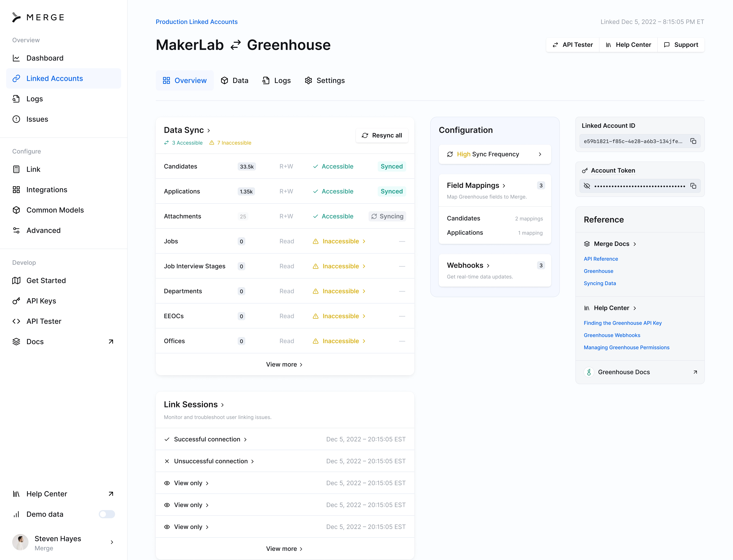Open the Syncing Data link
Viewport: 733px width, 560px height.
click(600, 283)
